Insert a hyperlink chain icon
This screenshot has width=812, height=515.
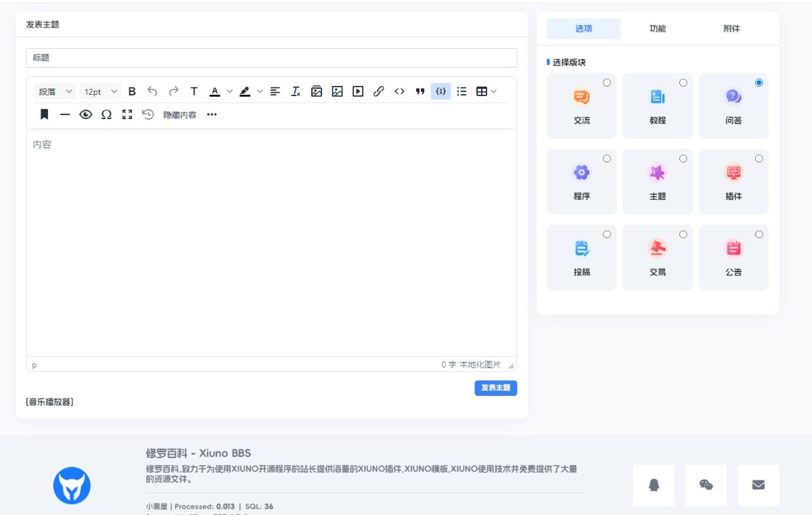coord(379,91)
